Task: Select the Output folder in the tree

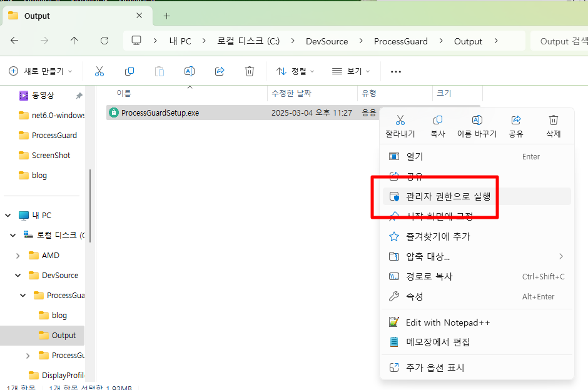Action: point(42,335)
